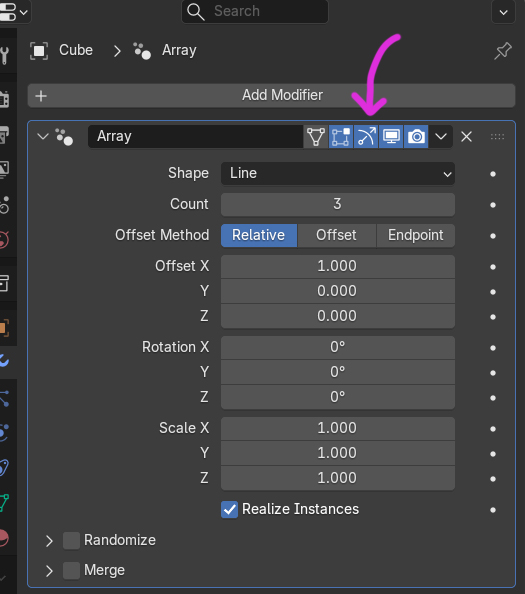Click the search magnifier icon
Viewport: 525px width, 594px height.
pyautogui.click(x=195, y=12)
